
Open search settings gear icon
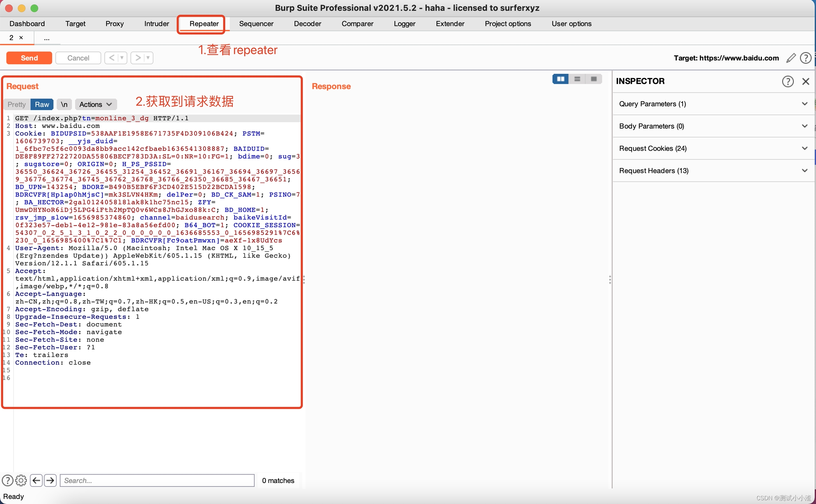tap(21, 480)
